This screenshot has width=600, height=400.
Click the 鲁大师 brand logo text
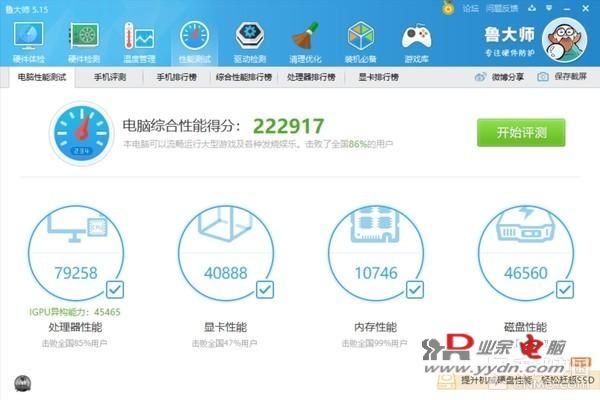click(x=509, y=35)
